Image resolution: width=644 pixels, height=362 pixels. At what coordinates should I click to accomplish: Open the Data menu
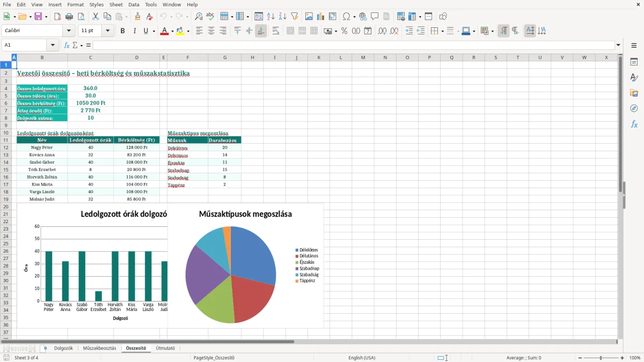134,4
